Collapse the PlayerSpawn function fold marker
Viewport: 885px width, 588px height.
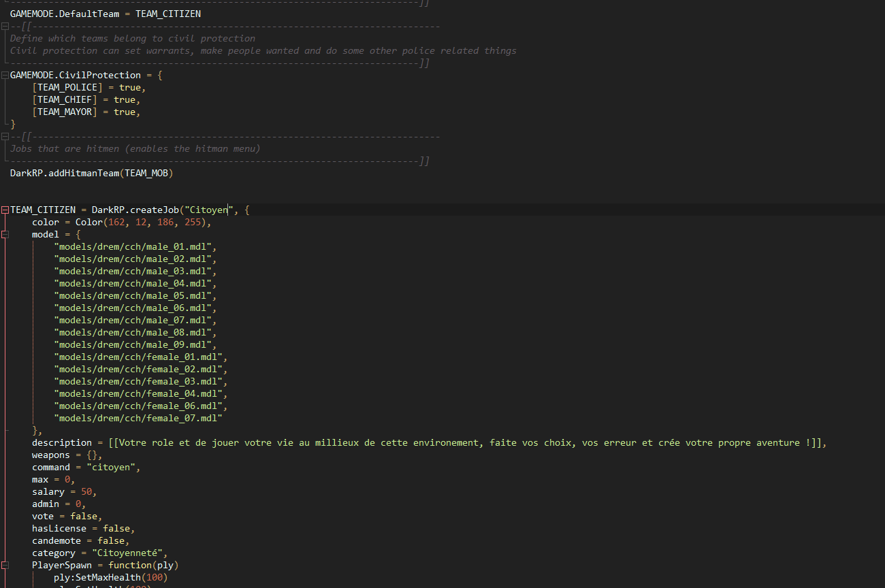pos(5,565)
